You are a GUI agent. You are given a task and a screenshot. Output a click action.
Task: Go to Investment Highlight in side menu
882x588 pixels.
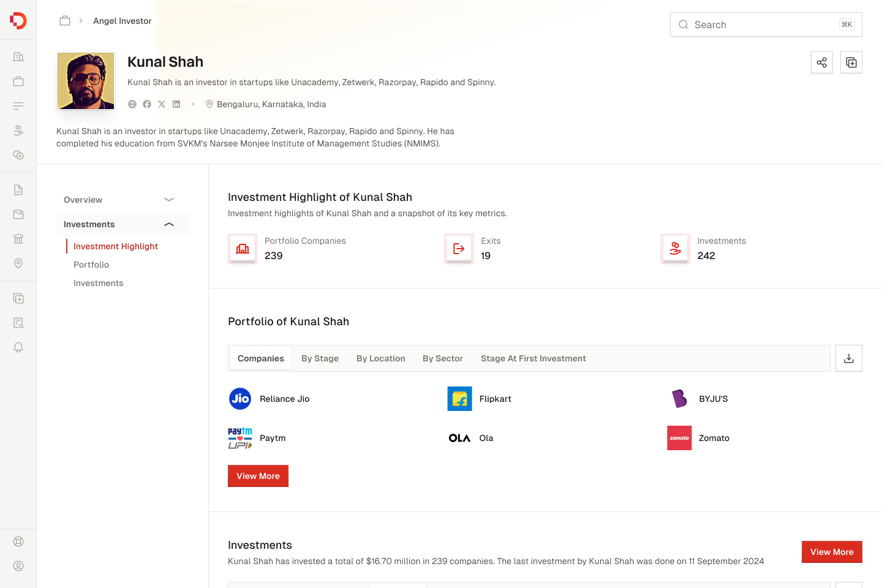pyautogui.click(x=116, y=246)
